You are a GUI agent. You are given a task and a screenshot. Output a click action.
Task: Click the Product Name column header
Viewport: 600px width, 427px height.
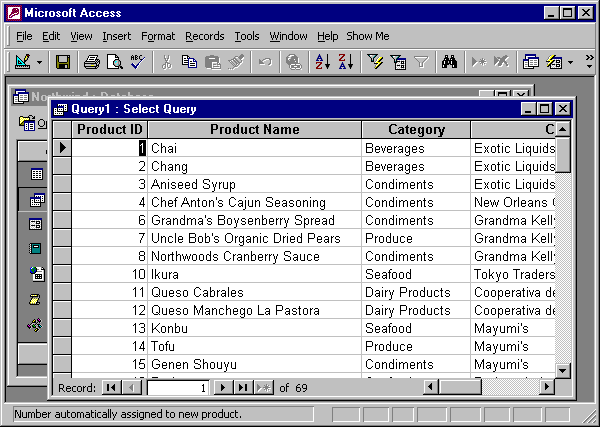click(254, 130)
